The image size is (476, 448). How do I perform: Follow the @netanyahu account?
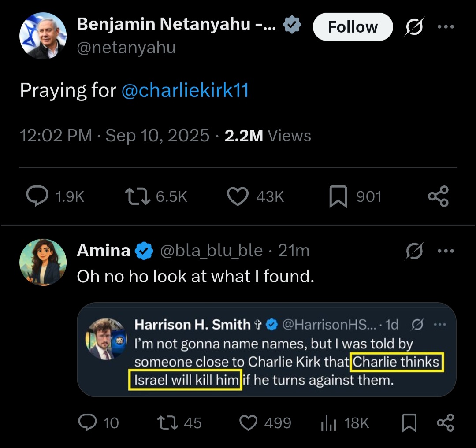(353, 27)
